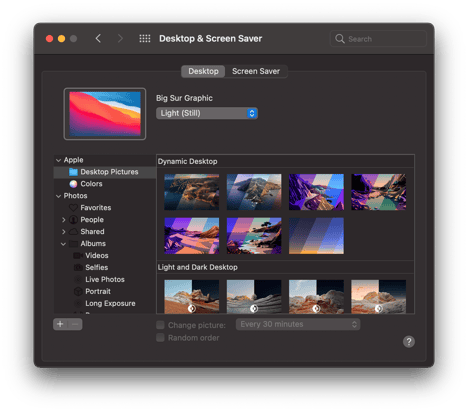Expand the People item chevron
468x412 pixels.
point(63,220)
